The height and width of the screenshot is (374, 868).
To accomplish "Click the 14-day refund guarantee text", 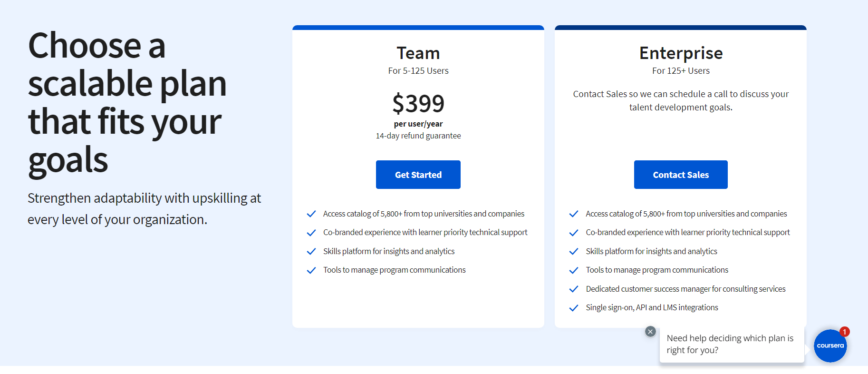I will 418,136.
